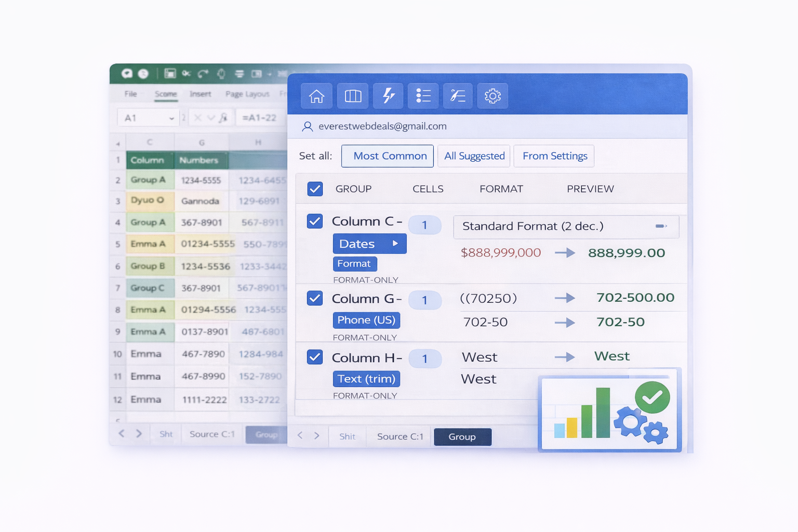Uncheck the Column G checkbox

pos(315,299)
